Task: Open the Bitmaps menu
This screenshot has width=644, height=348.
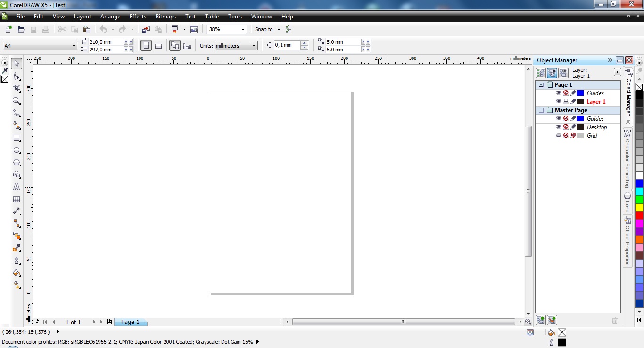Action: 165,17
